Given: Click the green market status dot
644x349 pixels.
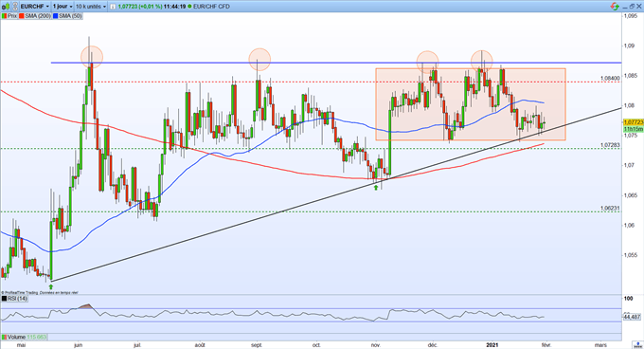Looking at the screenshot, I should [189, 7].
